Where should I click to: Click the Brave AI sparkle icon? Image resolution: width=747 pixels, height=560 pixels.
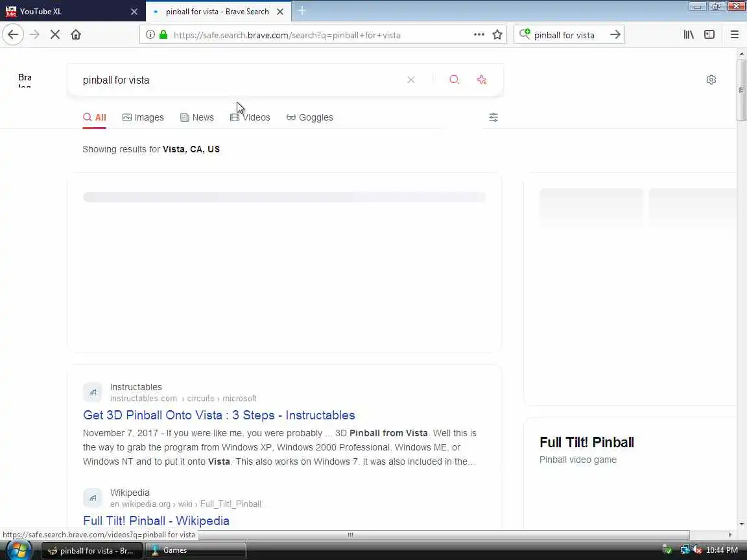pos(482,80)
